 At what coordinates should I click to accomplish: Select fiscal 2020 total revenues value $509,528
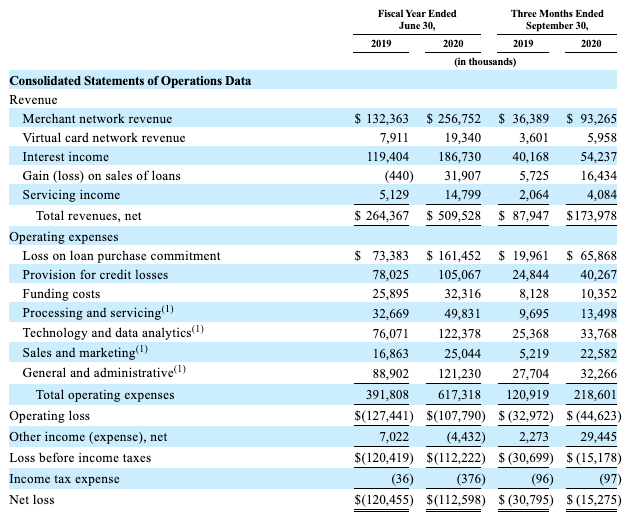tap(454, 216)
